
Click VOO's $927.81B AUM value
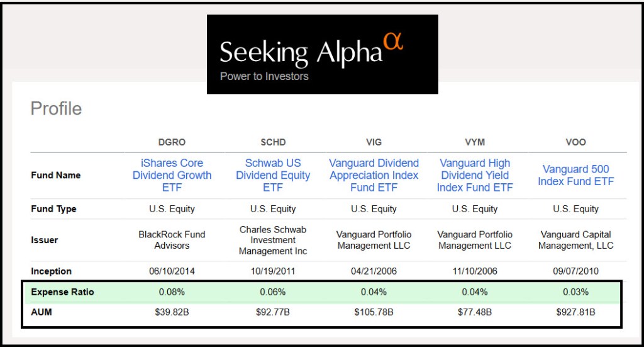tap(576, 312)
